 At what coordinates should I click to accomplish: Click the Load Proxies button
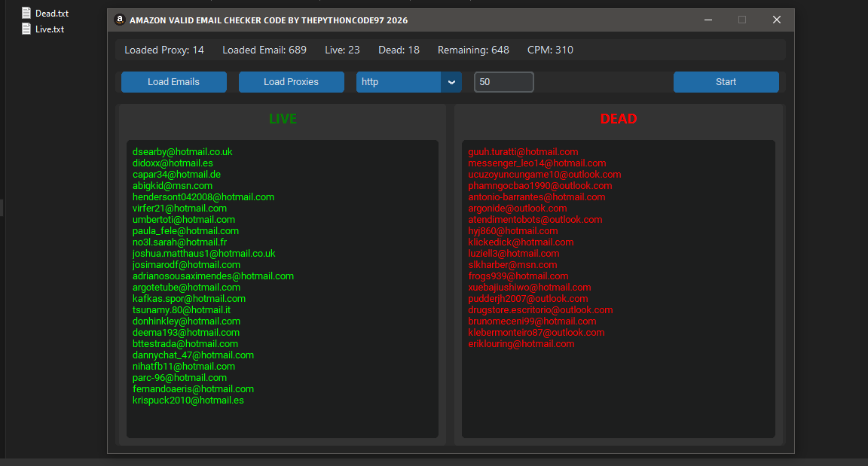tap(291, 82)
